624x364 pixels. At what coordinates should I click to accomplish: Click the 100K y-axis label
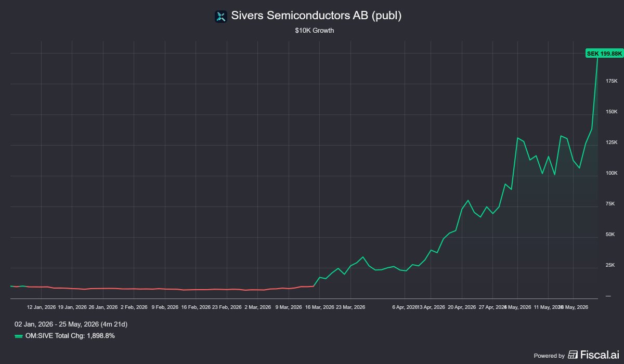(x=611, y=173)
